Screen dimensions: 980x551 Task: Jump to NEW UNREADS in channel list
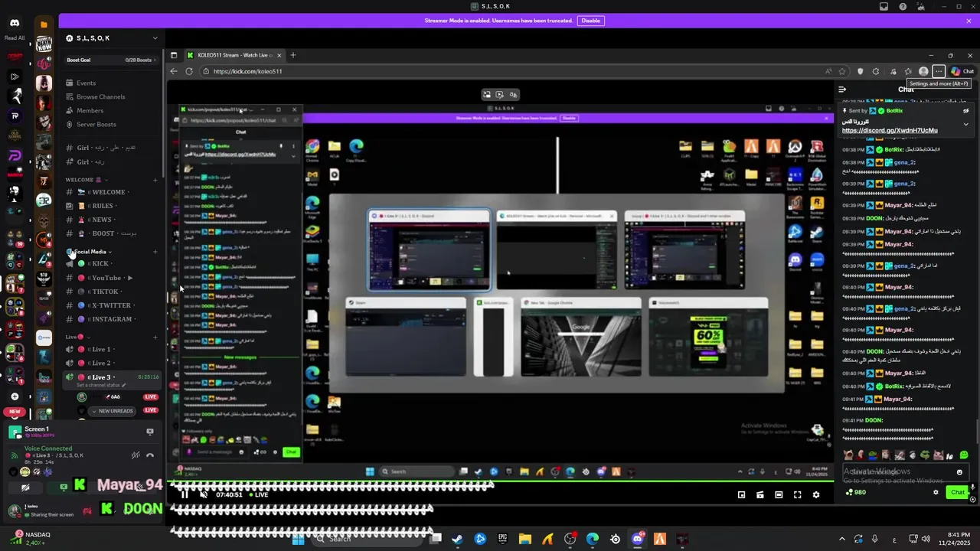113,411
